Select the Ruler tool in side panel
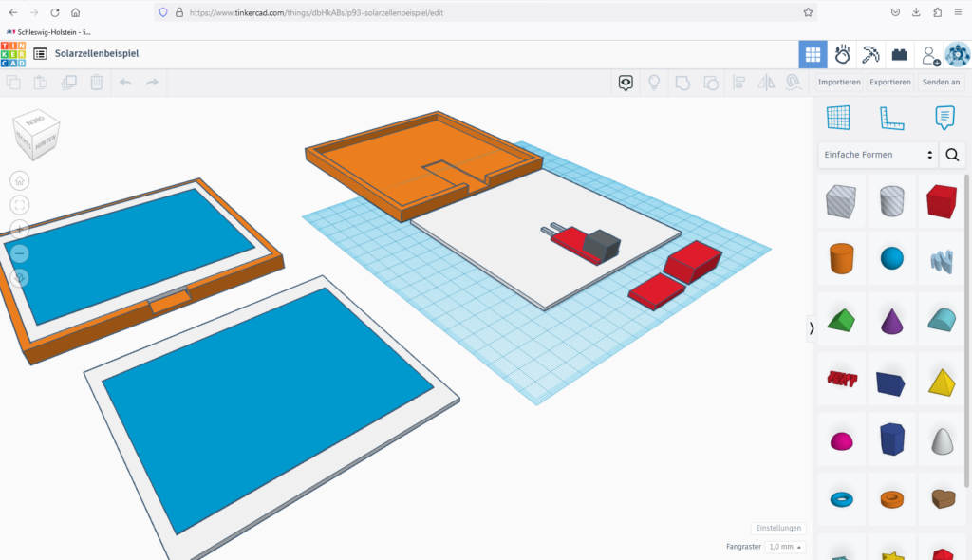The image size is (972, 560). coord(891,118)
